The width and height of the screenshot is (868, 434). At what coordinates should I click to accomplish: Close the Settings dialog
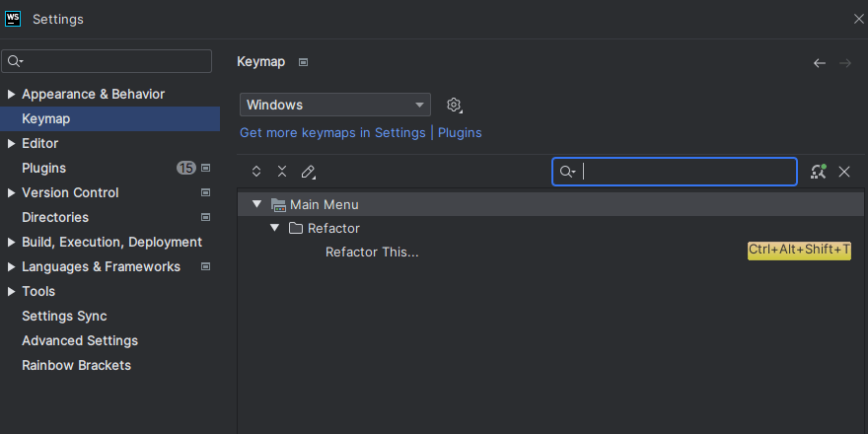(x=858, y=19)
